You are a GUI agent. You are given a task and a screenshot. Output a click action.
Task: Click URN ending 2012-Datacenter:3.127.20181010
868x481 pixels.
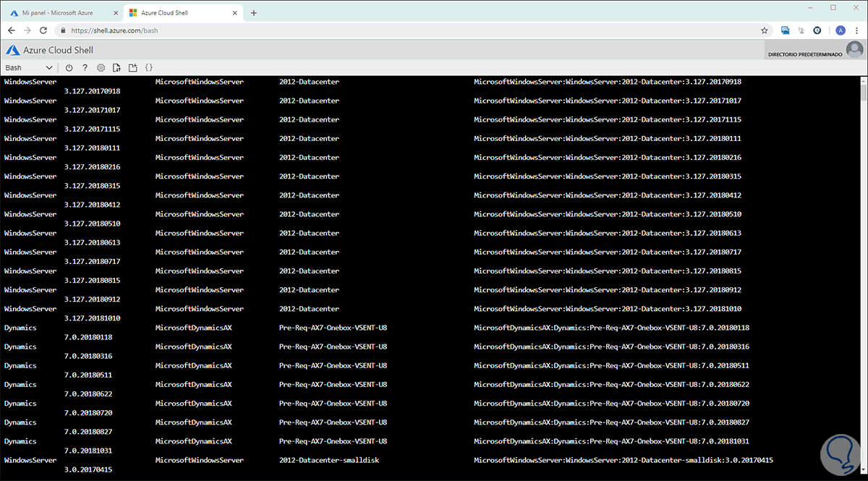click(x=607, y=309)
